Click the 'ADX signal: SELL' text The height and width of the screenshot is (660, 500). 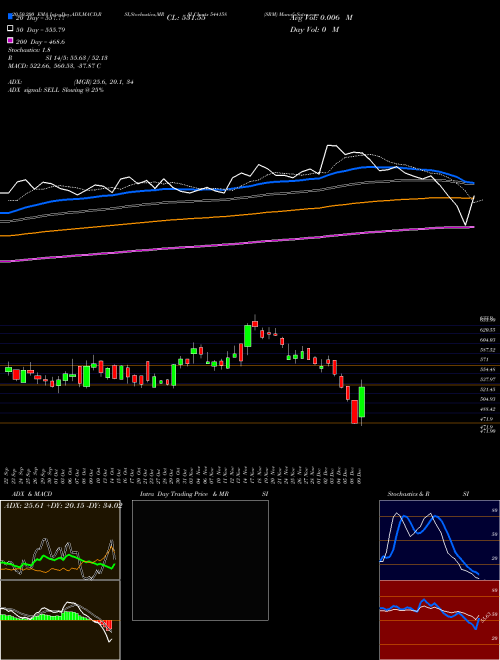pyautogui.click(x=35, y=90)
